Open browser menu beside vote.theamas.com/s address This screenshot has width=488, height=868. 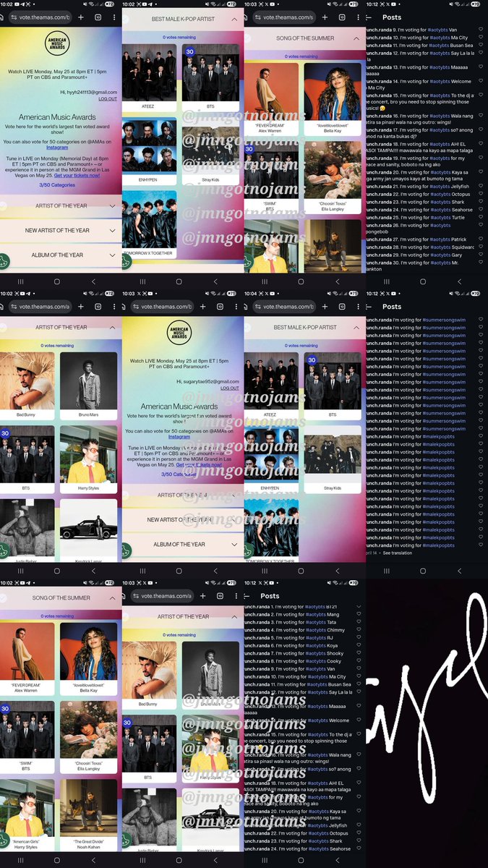click(358, 16)
